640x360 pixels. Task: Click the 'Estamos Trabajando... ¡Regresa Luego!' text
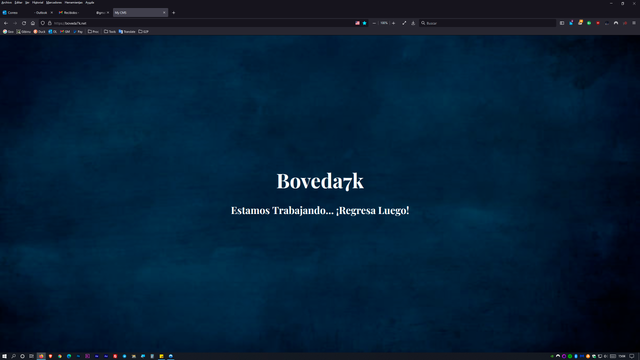click(320, 211)
